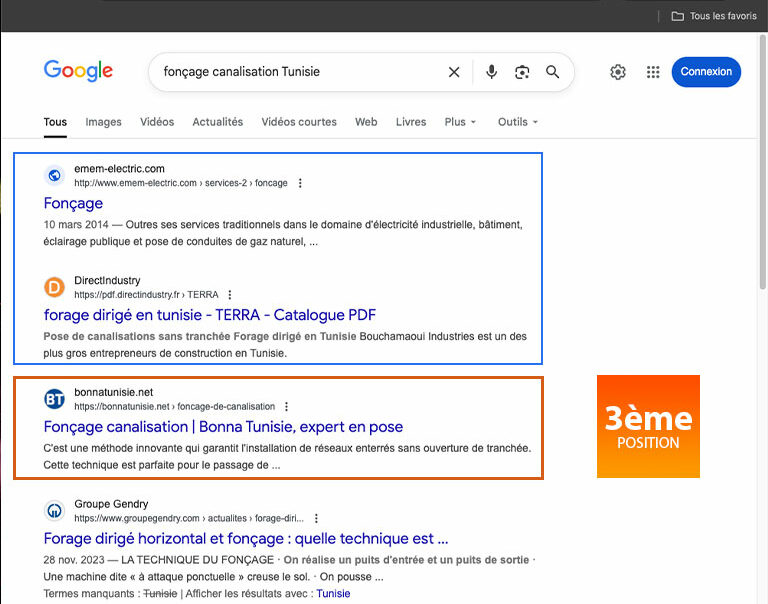Expand the Outils dropdown
Viewport: 768px width, 604px height.
517,122
